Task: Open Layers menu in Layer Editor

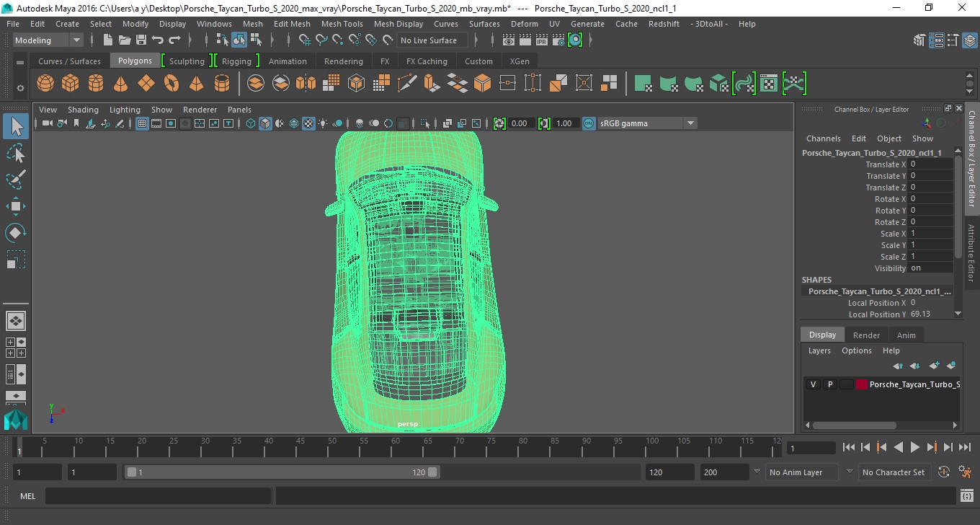Action: (x=819, y=350)
